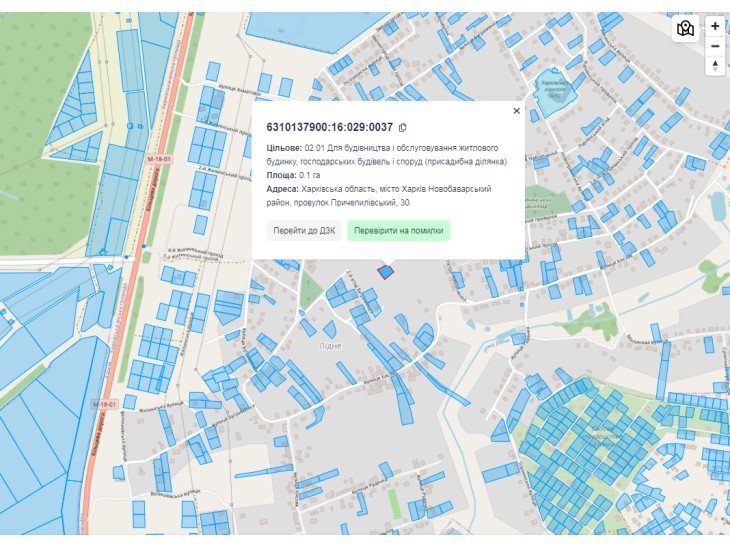Copy the cadastral number with the copy icon
The image size is (730, 547).
402,127
